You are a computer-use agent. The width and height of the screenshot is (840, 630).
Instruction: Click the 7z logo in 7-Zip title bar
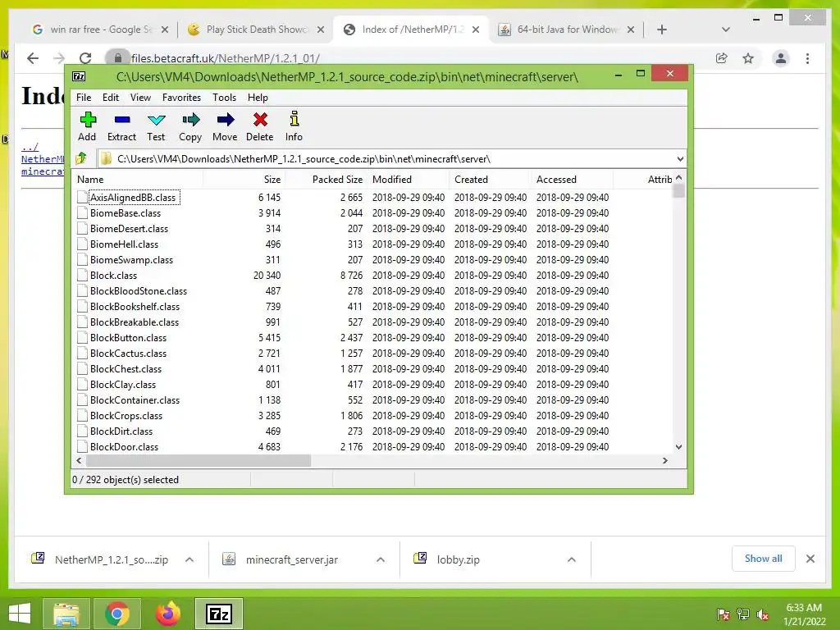(x=79, y=76)
